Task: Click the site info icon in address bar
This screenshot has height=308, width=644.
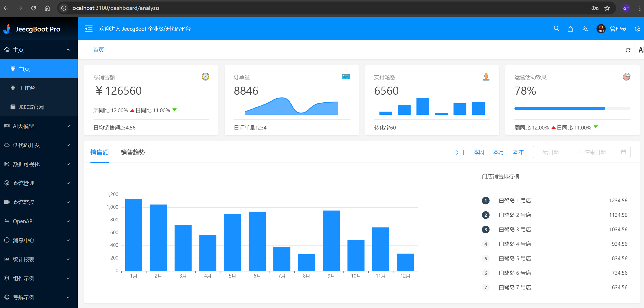Action: point(64,8)
